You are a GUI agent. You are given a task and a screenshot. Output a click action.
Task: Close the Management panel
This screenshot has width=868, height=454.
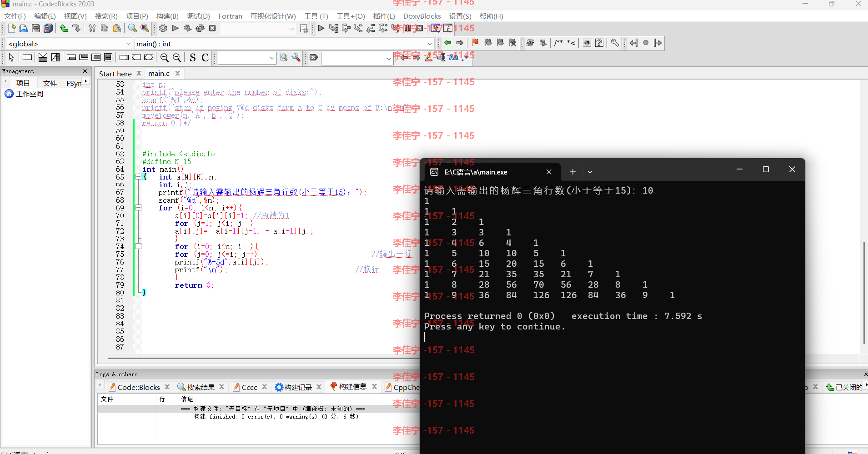click(x=85, y=71)
